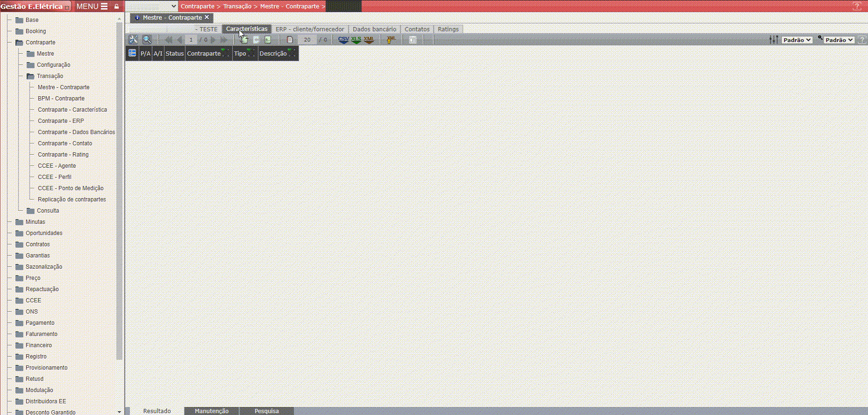Export results using the XLS icon
The width and height of the screenshot is (868, 415).
coord(356,40)
